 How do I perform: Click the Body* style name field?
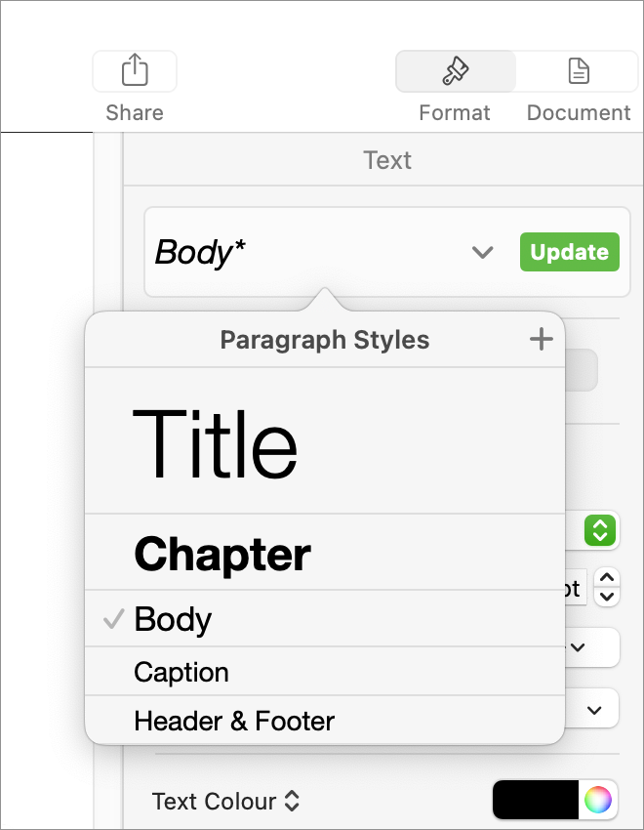pos(306,252)
